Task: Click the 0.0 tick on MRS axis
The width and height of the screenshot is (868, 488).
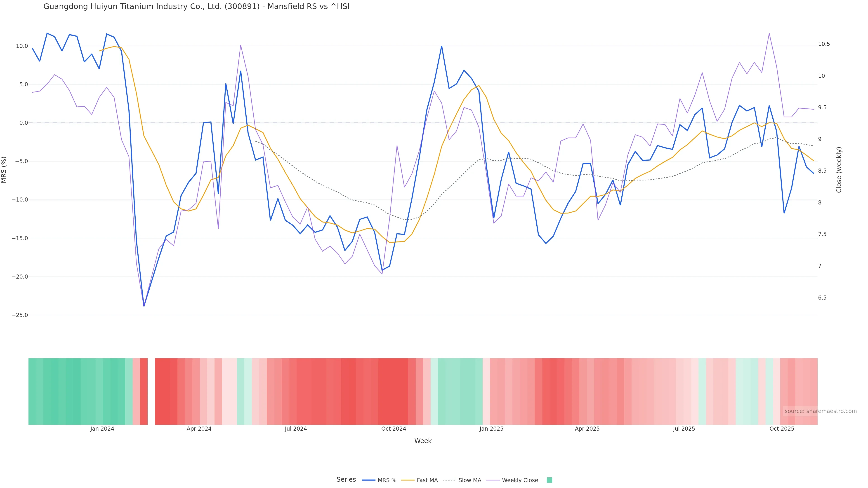Action: point(24,123)
